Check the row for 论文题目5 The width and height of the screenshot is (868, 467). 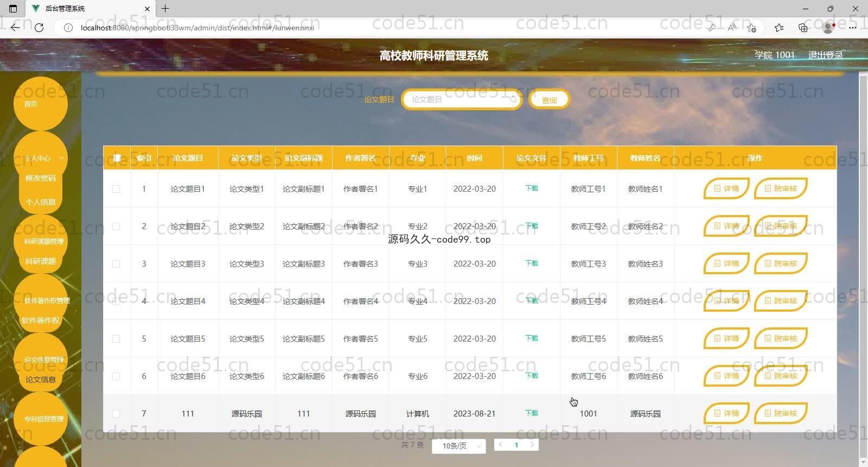point(116,339)
